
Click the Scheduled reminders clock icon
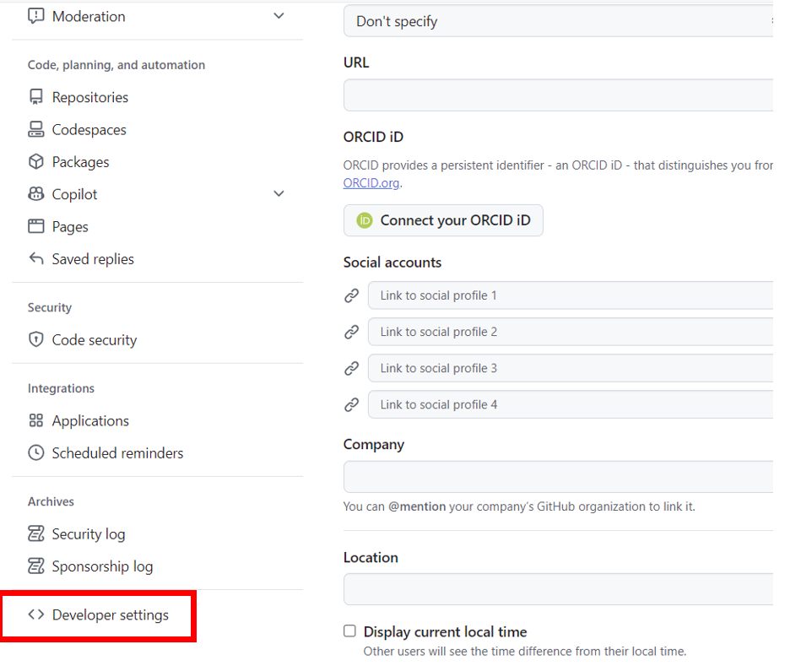tap(35, 452)
